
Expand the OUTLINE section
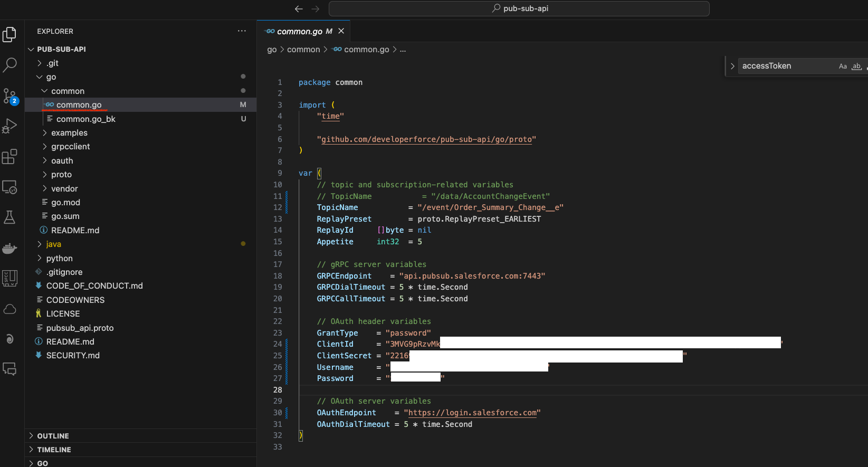click(x=53, y=436)
